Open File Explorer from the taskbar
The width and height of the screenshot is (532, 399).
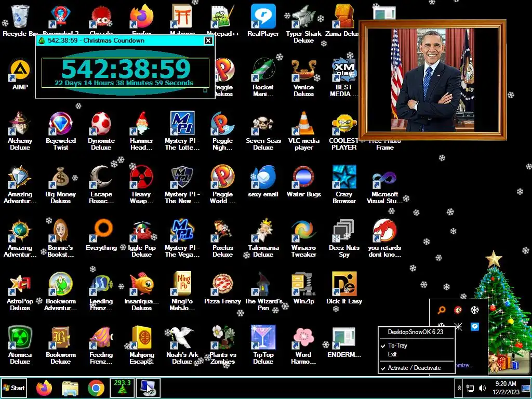[70, 388]
